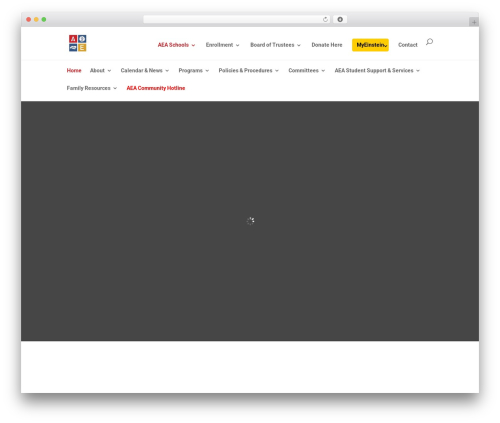Viewport: 500px width, 423px height.
Task: Expand the chevron next to About
Action: point(109,71)
